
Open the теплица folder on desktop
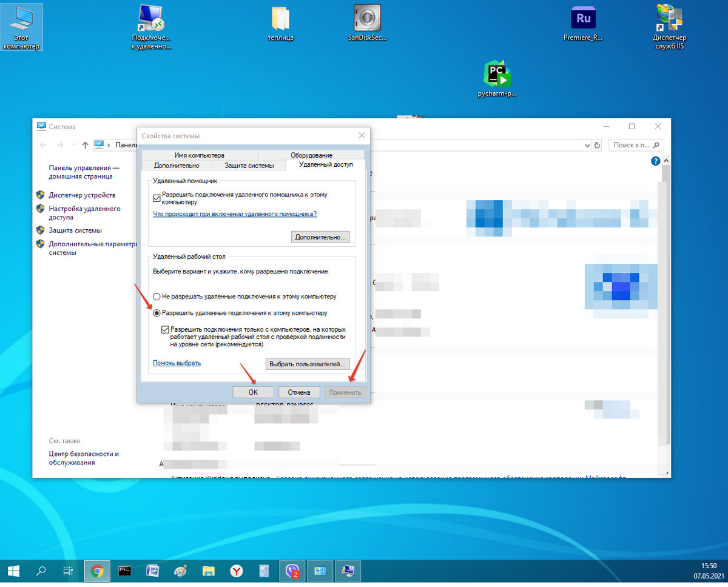[x=280, y=24]
